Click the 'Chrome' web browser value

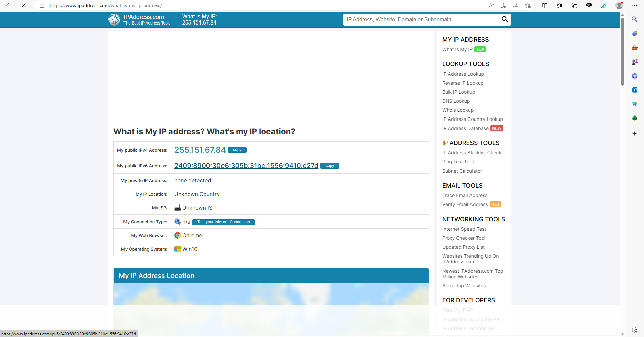[192, 235]
